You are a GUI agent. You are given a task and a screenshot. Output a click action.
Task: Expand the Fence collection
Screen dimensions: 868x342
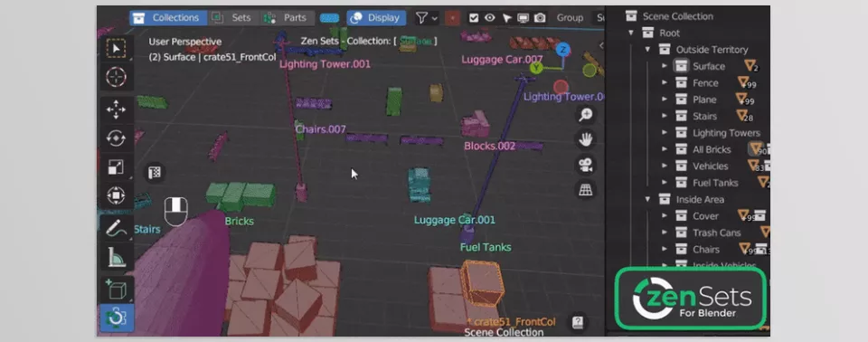pyautogui.click(x=665, y=82)
